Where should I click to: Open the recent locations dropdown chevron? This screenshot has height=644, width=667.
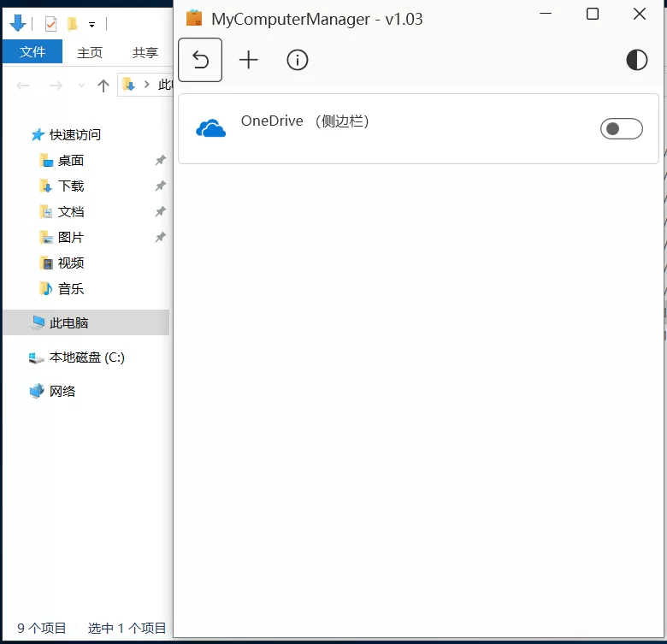point(81,86)
